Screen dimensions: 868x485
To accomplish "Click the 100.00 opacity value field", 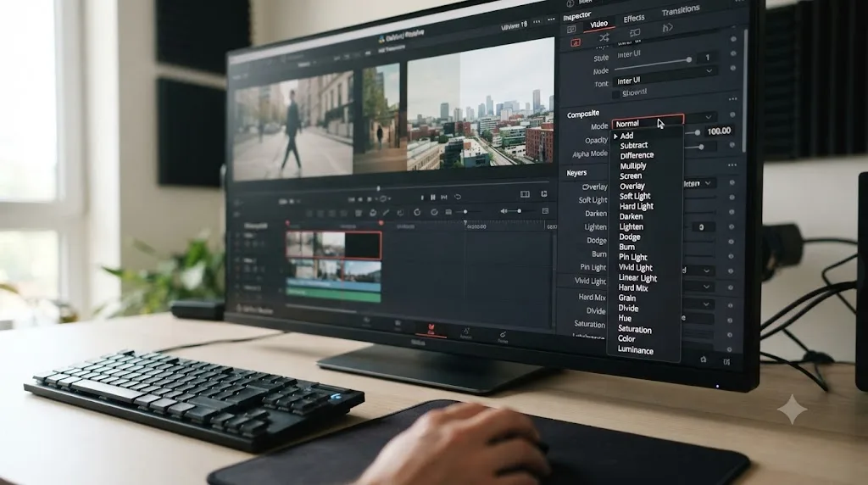I will tap(719, 131).
